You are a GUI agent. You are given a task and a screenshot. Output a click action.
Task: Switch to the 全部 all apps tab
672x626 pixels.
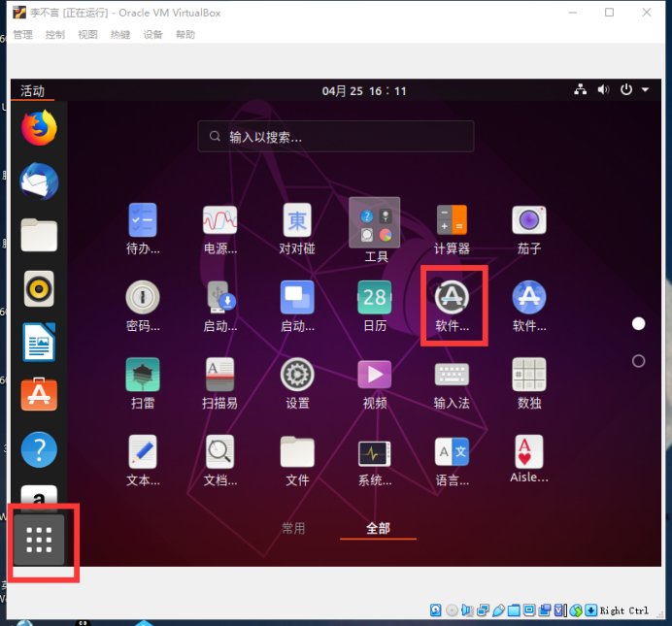coord(378,528)
